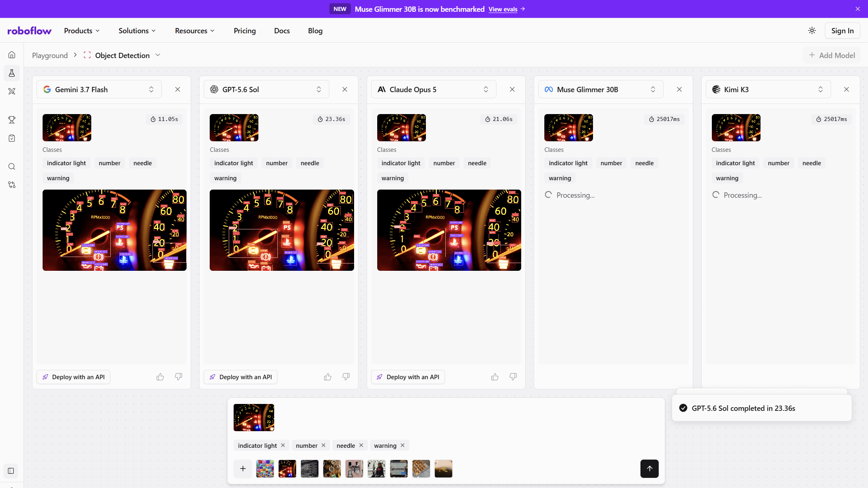Follow the View evals link
Viewport: 868px width, 488px height.
click(507, 9)
